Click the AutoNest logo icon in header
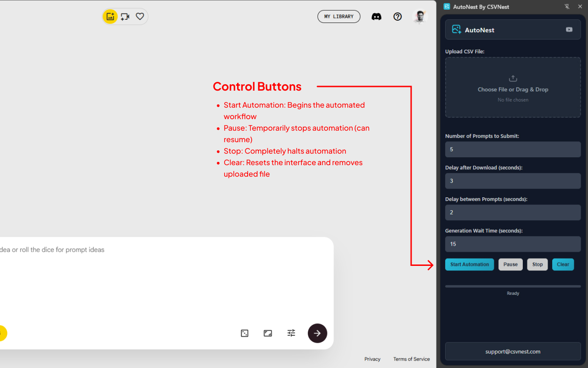This screenshot has width=588, height=368. [457, 29]
